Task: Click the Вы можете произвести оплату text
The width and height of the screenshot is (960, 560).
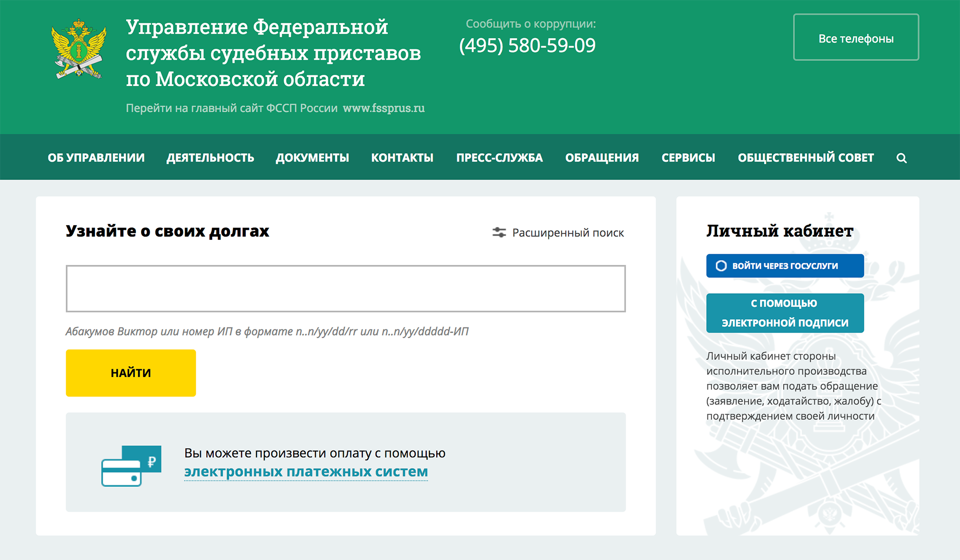Action: coord(315,453)
